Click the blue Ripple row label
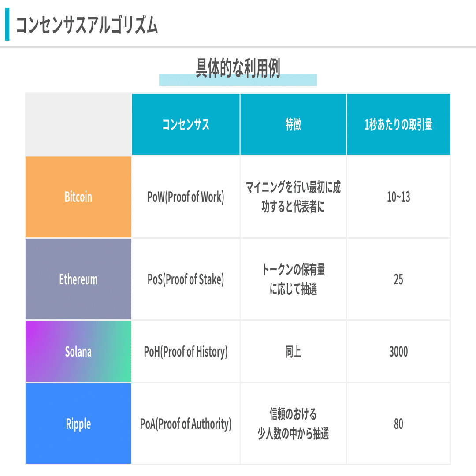Image resolution: width=476 pixels, height=476 pixels. (x=78, y=424)
